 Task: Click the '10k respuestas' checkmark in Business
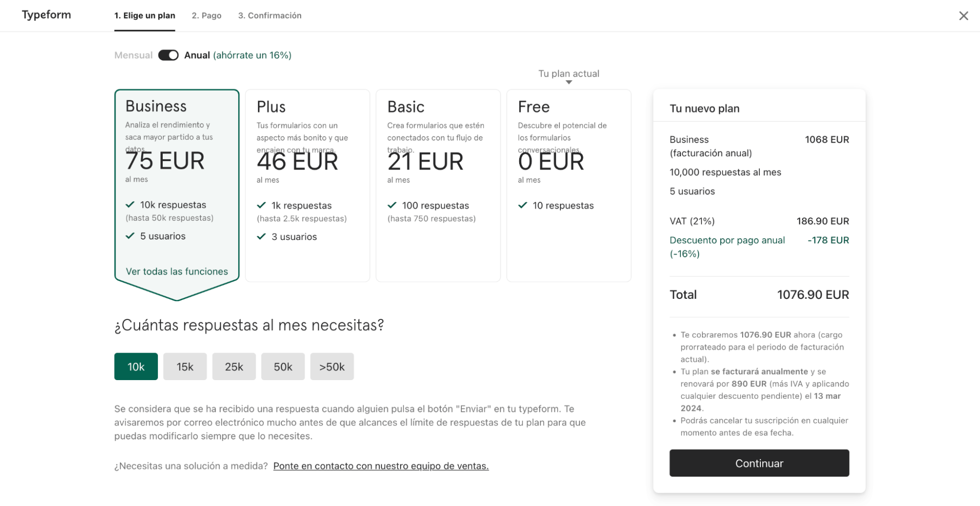(x=130, y=204)
